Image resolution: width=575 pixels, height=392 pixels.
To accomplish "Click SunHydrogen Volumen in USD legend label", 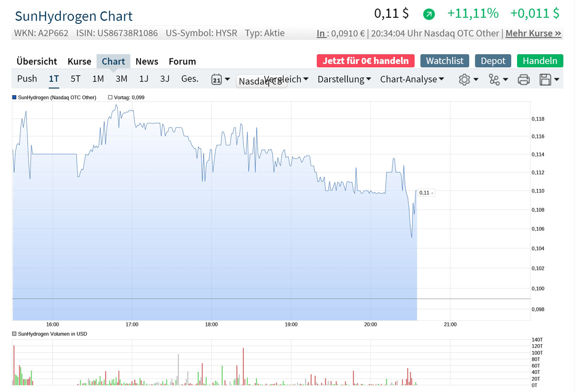I will pyautogui.click(x=53, y=334).
